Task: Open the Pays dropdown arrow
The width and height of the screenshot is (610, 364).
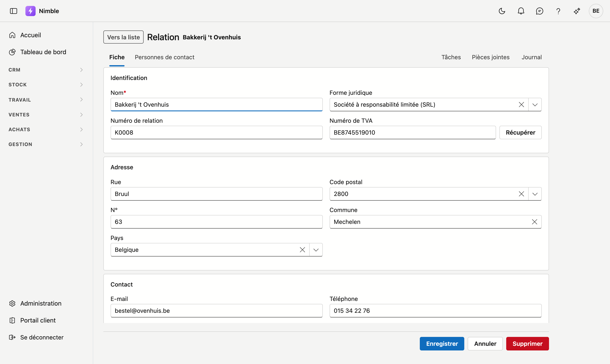Action: (x=316, y=250)
